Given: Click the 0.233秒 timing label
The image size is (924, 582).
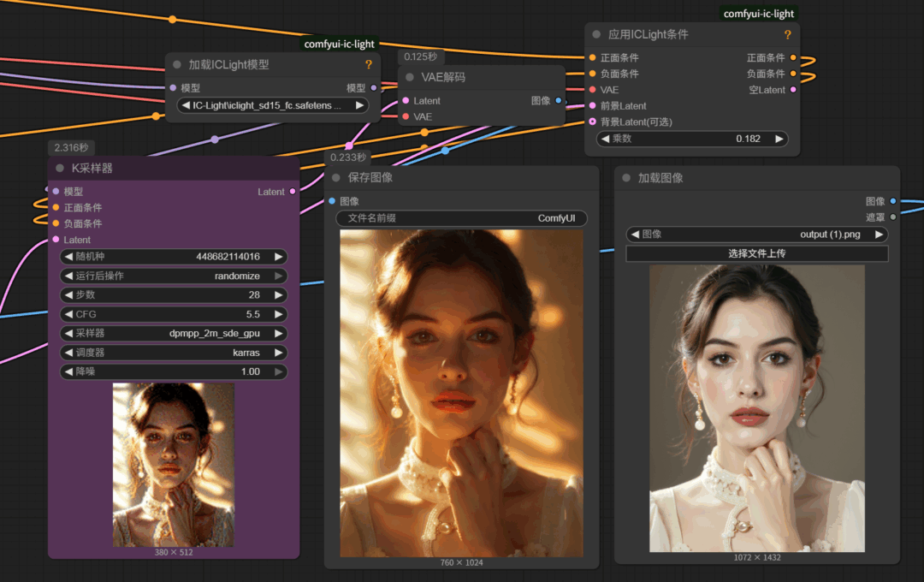Looking at the screenshot, I should click(348, 157).
